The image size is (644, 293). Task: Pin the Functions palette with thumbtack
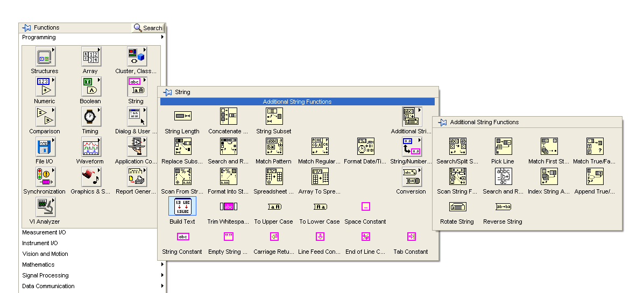pyautogui.click(x=27, y=27)
